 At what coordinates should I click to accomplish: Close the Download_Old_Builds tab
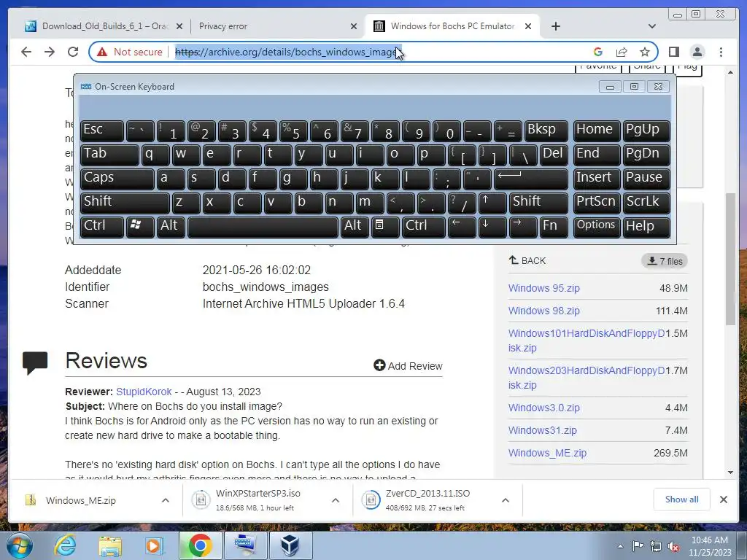179,26
